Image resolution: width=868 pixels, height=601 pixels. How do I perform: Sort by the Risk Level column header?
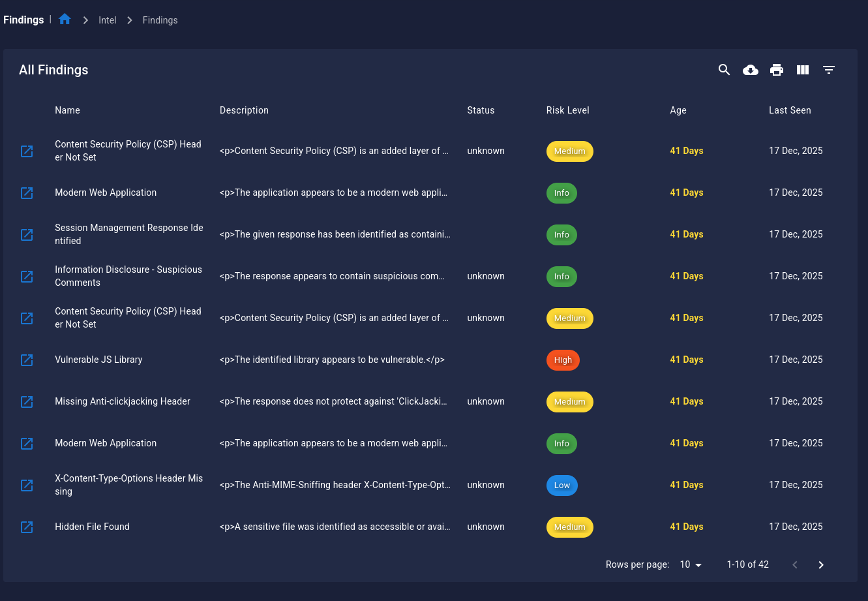pyautogui.click(x=567, y=110)
